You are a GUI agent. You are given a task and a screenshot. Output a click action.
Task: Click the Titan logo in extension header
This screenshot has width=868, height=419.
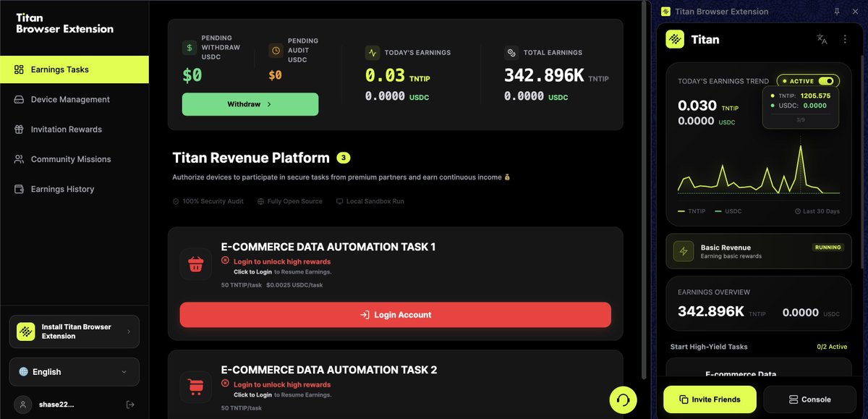click(675, 39)
